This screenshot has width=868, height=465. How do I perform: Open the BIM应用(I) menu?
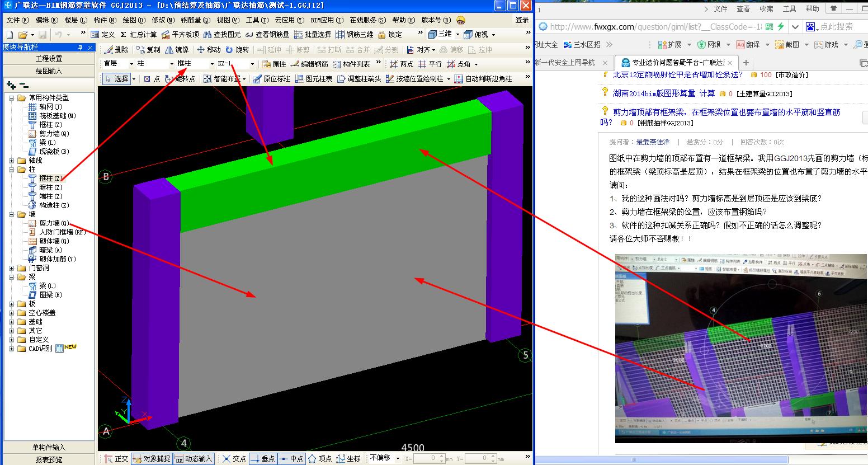tap(327, 20)
